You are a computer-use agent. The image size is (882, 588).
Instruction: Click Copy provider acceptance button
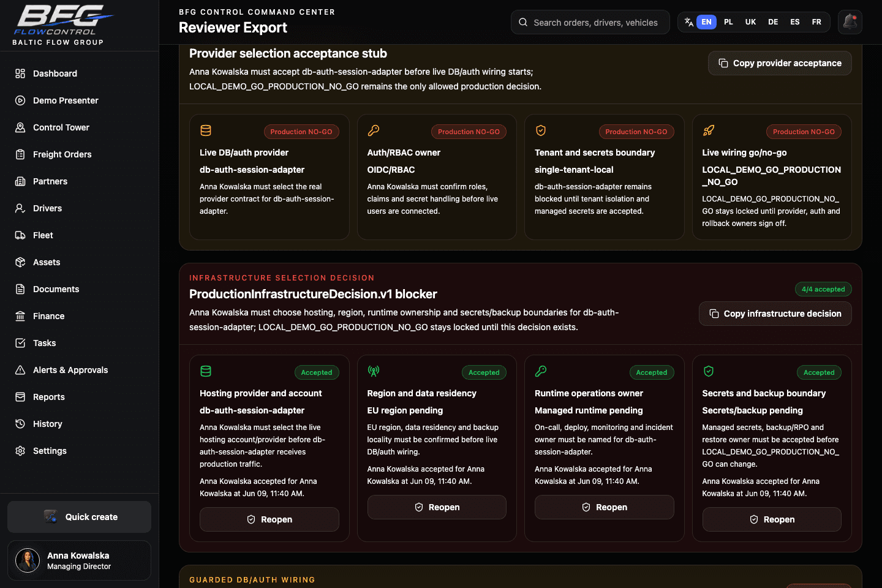coord(780,63)
